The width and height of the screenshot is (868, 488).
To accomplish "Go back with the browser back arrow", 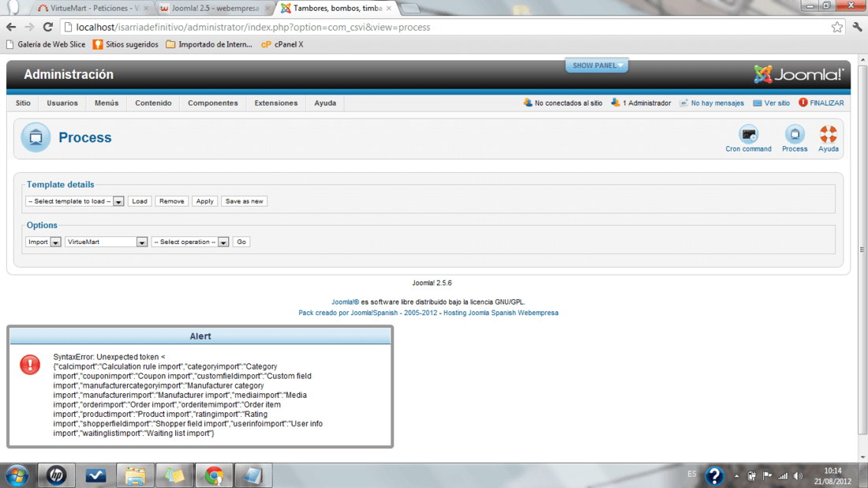I will click(x=11, y=27).
